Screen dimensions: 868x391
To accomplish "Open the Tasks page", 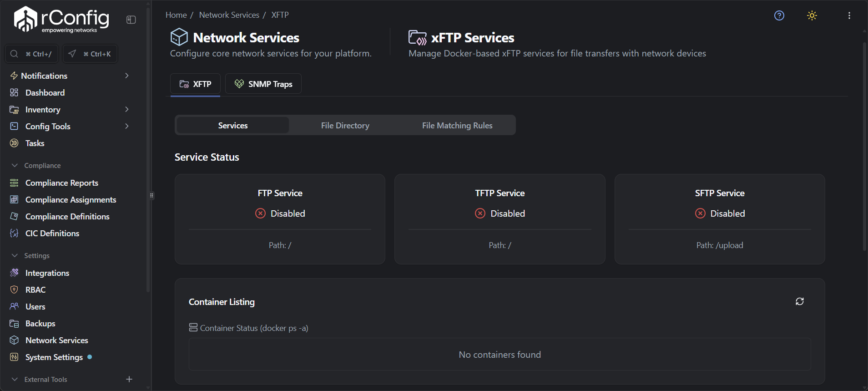I will tap(35, 143).
